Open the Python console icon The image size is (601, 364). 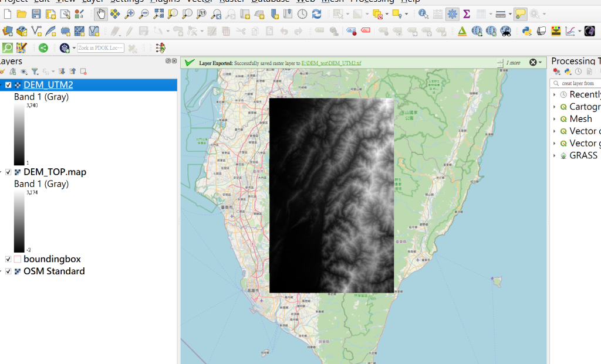(526, 31)
